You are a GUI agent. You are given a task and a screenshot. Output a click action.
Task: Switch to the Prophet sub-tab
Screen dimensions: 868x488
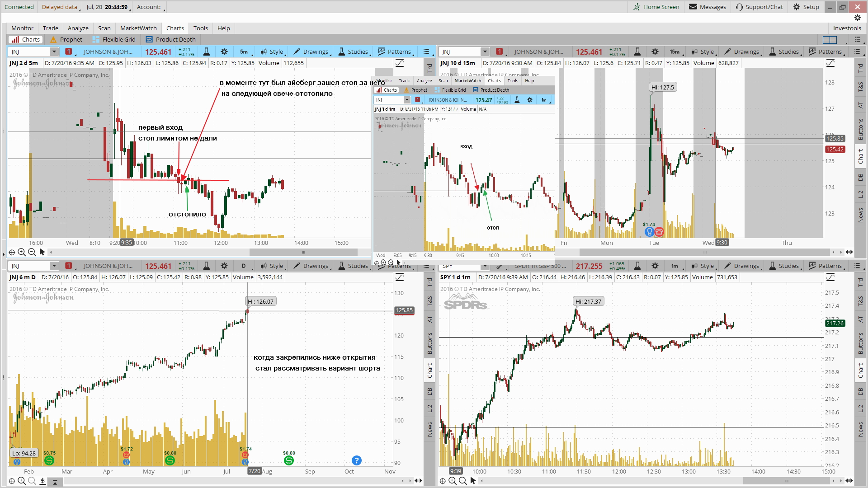point(66,40)
